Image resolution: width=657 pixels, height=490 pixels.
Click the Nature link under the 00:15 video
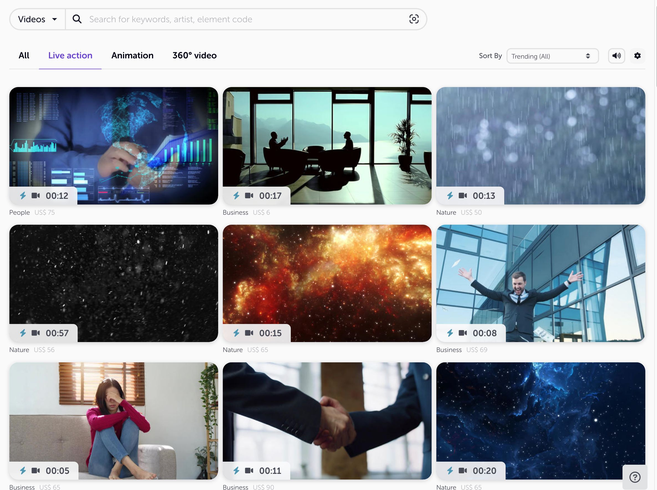point(233,350)
